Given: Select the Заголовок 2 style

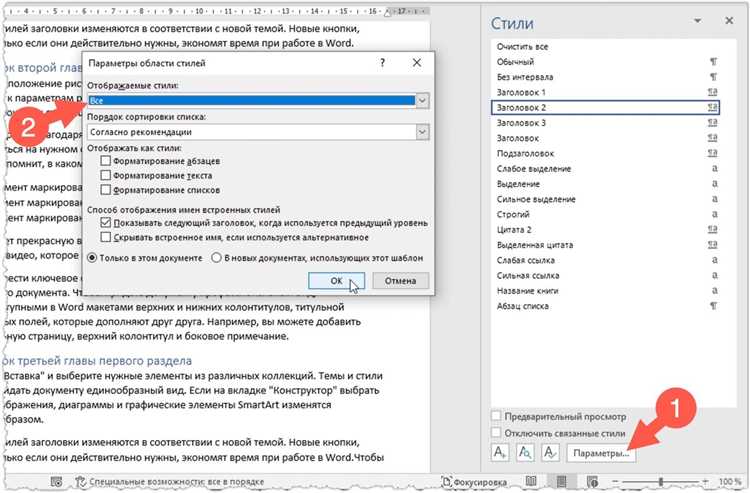Looking at the screenshot, I should tap(606, 108).
